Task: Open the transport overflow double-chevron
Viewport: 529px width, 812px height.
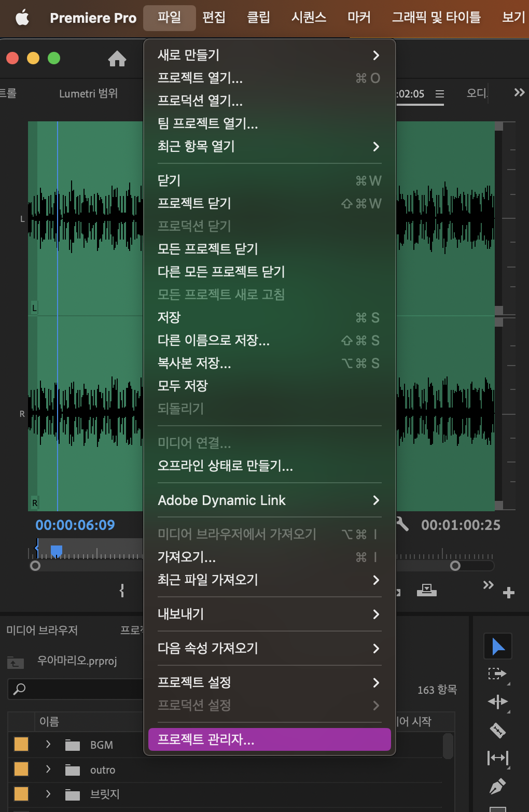Action: tap(488, 585)
